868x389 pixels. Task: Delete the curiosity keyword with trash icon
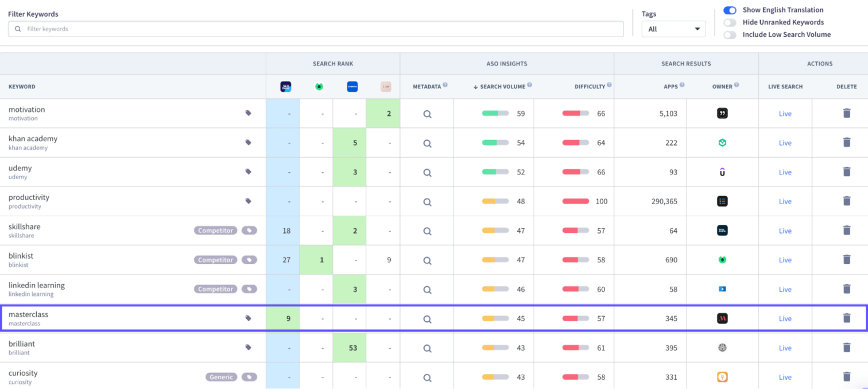pyautogui.click(x=847, y=376)
